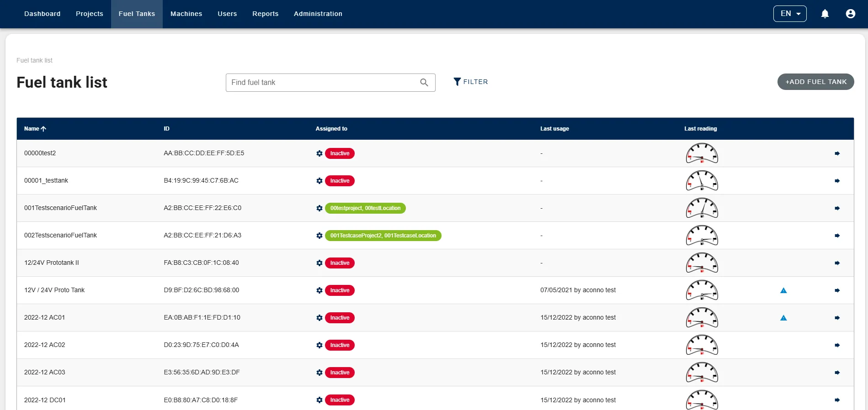Click warning triangle on 12V / 24V Proto Tank

click(x=783, y=290)
